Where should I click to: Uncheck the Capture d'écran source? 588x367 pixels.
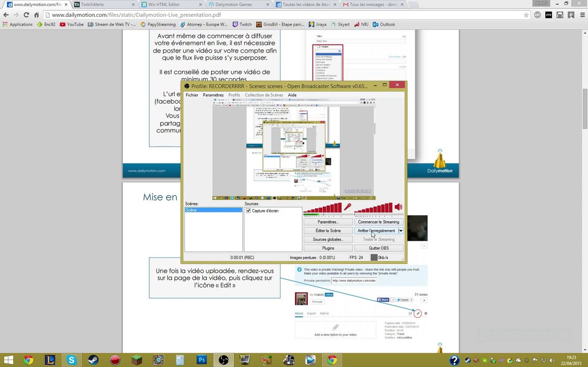pos(248,211)
